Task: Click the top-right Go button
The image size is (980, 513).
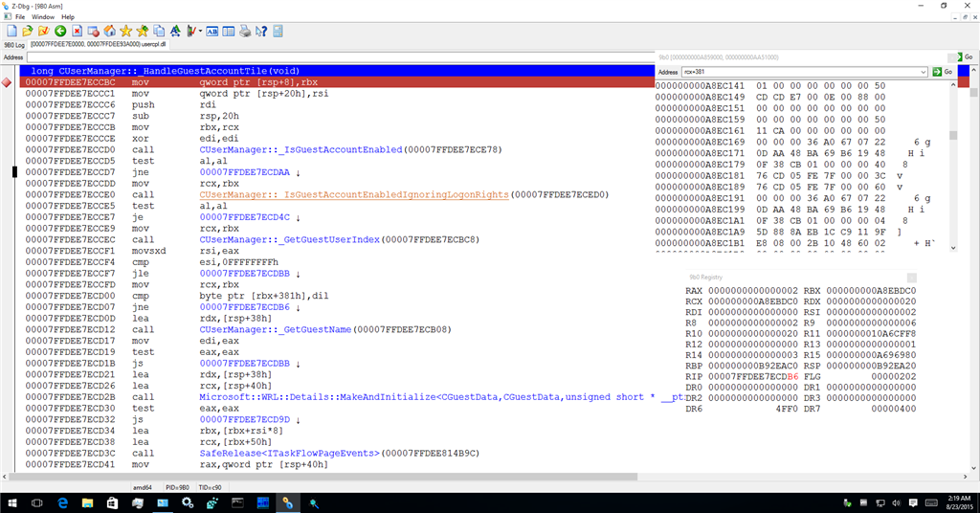Action: pyautogui.click(x=965, y=56)
